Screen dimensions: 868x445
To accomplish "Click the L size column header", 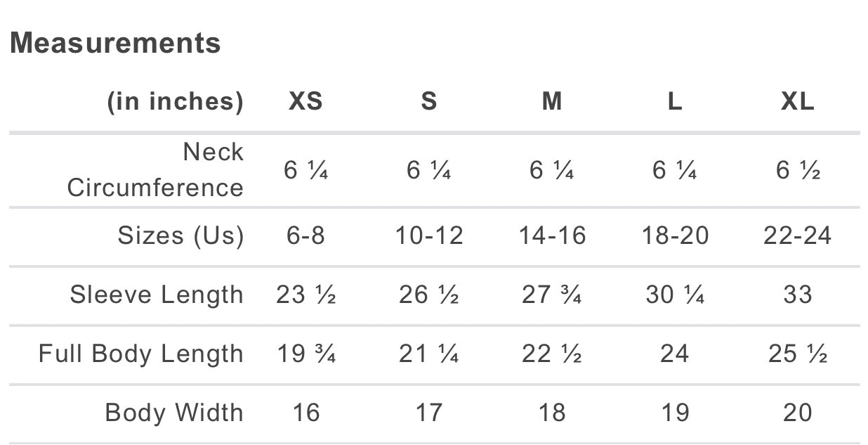I will (674, 101).
